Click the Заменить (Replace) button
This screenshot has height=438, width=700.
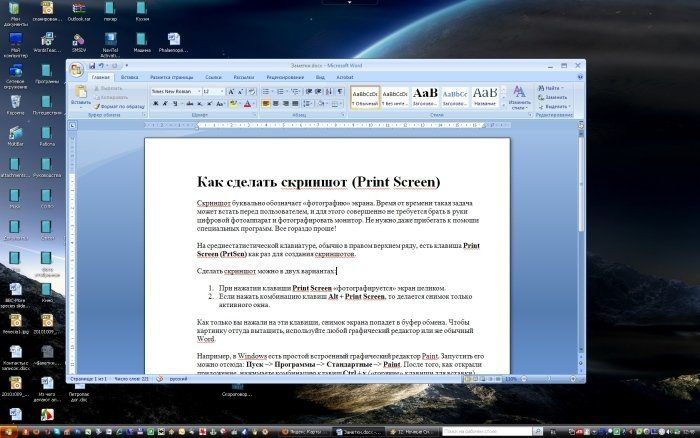(556, 97)
